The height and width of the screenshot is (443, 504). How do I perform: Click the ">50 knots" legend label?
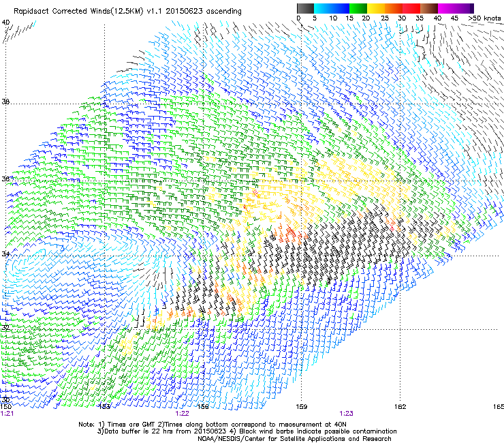pyautogui.click(x=484, y=18)
